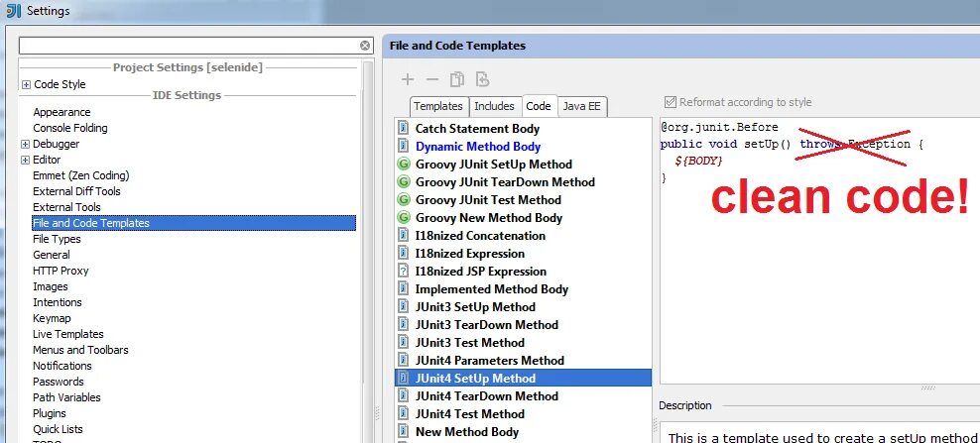The height and width of the screenshot is (443, 980).
Task: Click the splitter grip below template editor
Action: click(928, 388)
